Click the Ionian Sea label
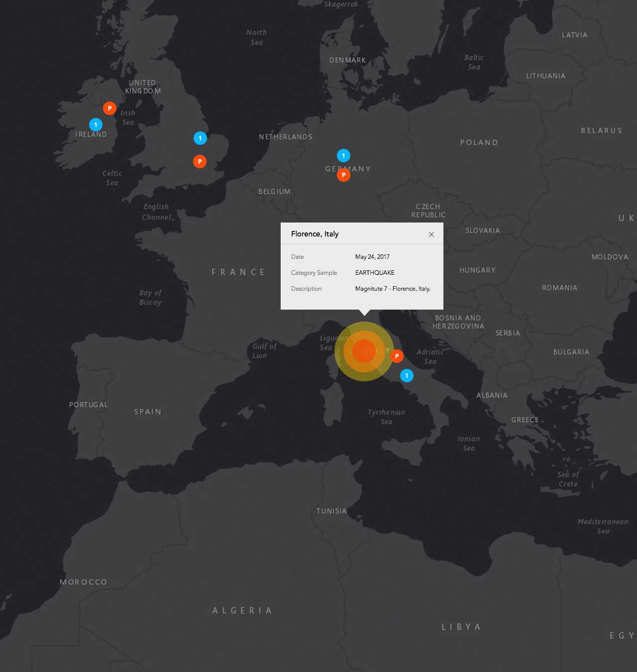Viewport: 637px width, 672px height. click(x=469, y=444)
